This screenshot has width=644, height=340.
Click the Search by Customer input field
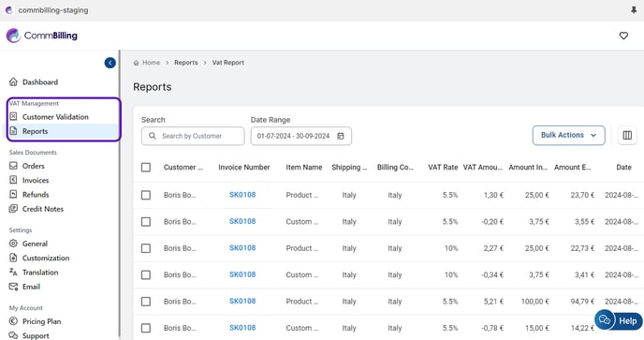point(193,136)
